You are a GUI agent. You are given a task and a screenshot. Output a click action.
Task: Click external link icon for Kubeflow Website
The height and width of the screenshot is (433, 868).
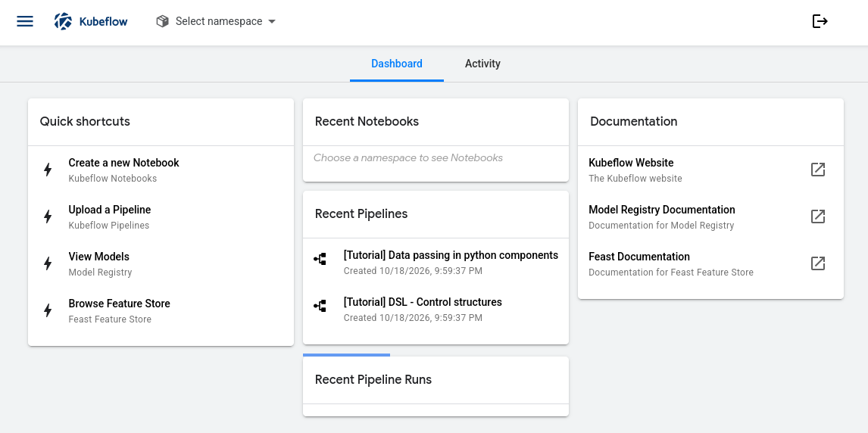point(817,170)
